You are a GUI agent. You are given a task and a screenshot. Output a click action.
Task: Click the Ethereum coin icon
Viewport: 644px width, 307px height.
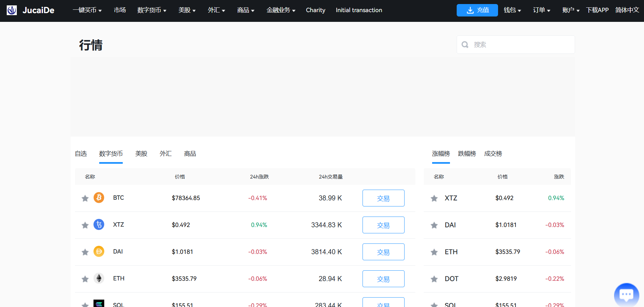(x=99, y=278)
